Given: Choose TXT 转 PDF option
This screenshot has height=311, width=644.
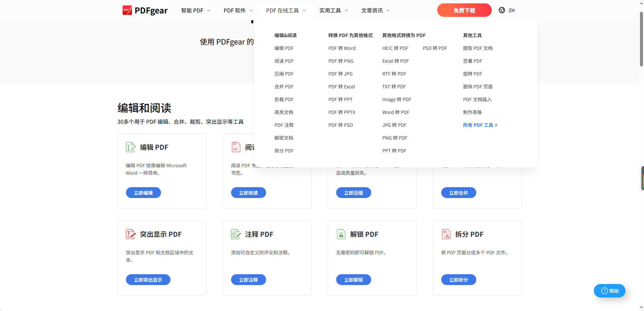Looking at the screenshot, I should pos(394,87).
